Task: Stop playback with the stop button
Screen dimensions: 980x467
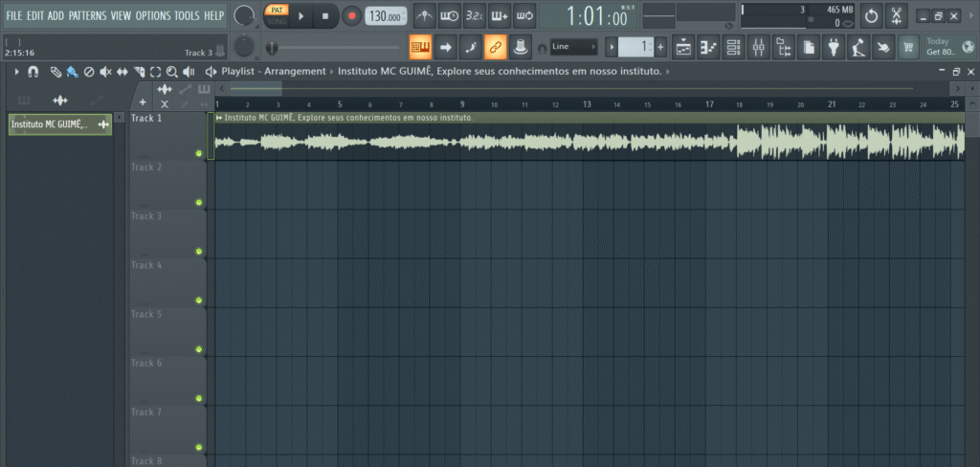Action: pos(325,16)
